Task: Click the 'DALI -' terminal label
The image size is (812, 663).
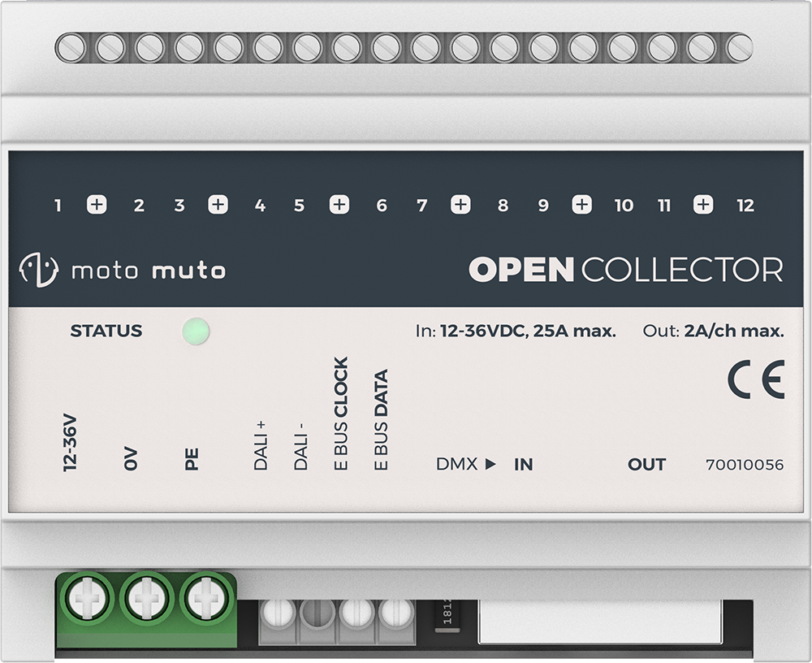Action: pos(301,448)
